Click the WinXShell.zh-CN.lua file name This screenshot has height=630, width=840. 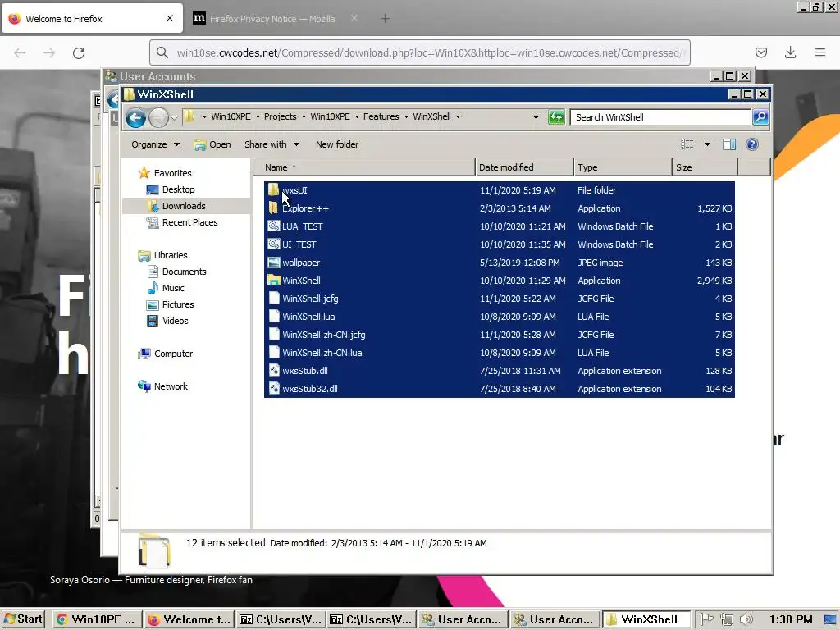coord(322,353)
